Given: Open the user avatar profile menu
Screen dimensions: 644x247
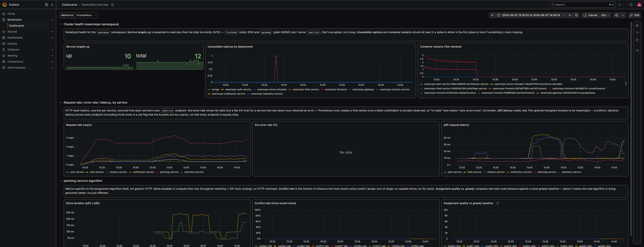Looking at the screenshot, I should 639,4.
